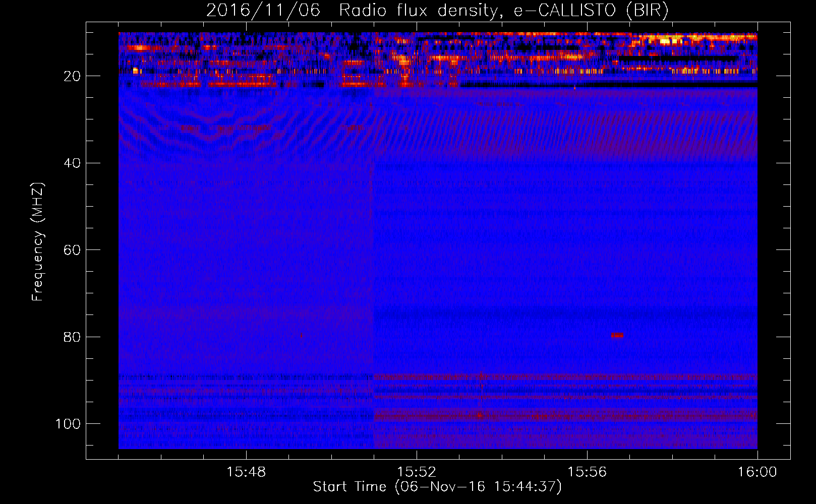Click the "Start Time (06-Nov-16 15:44:37)" label
Image resolution: width=816 pixels, height=504 pixels.
tap(437, 487)
